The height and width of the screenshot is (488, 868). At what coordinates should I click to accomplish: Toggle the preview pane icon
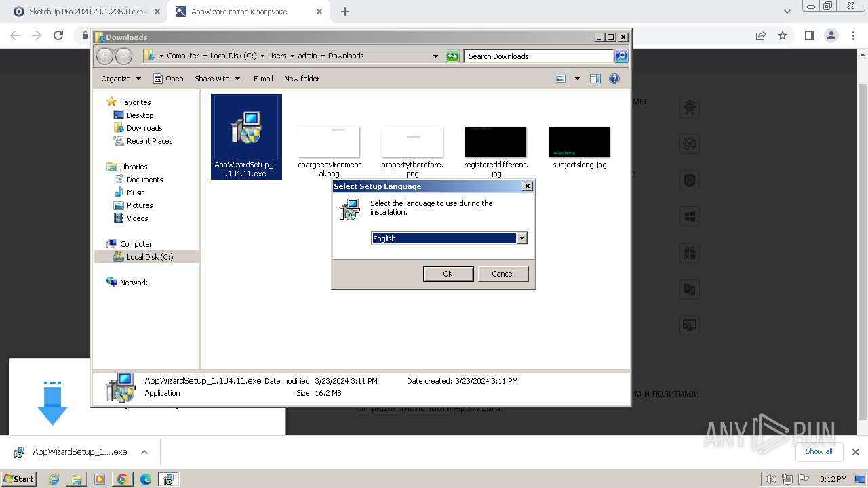point(595,79)
